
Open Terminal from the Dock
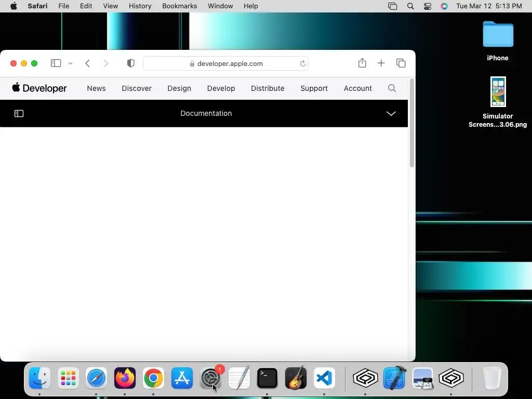tap(268, 378)
